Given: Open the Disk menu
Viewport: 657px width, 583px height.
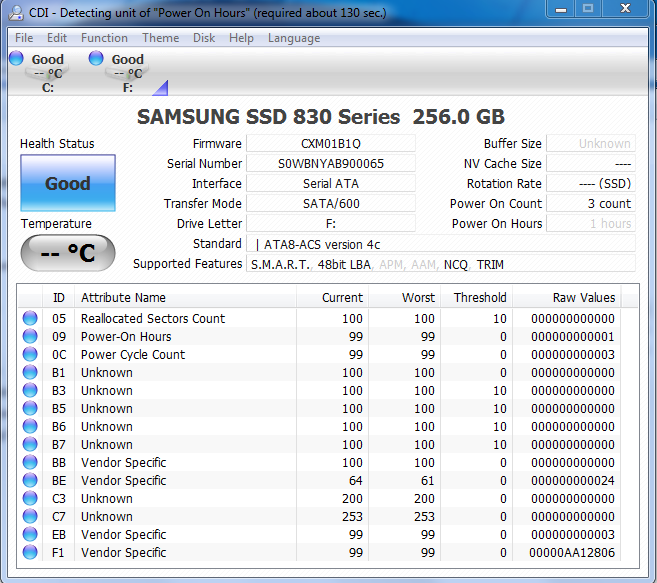Looking at the screenshot, I should 204,38.
